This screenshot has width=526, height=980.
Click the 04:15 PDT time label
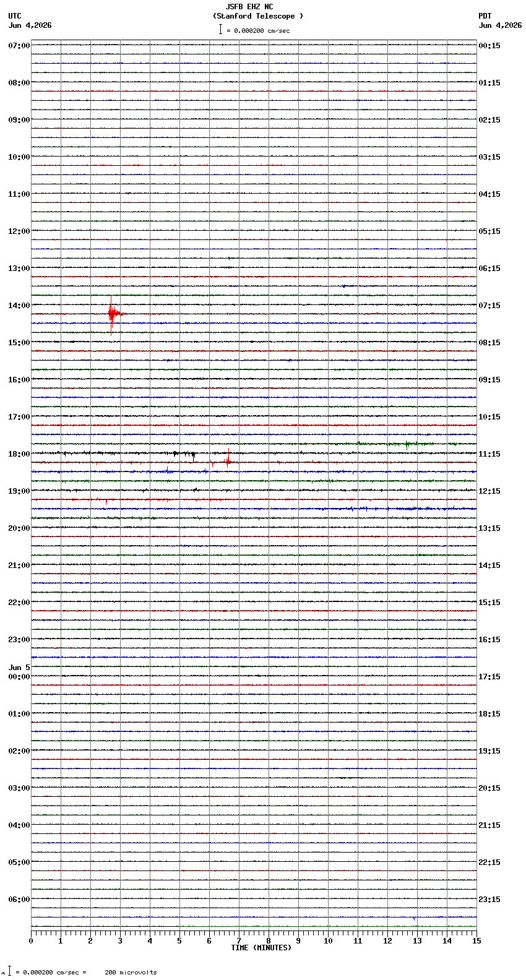click(x=489, y=194)
